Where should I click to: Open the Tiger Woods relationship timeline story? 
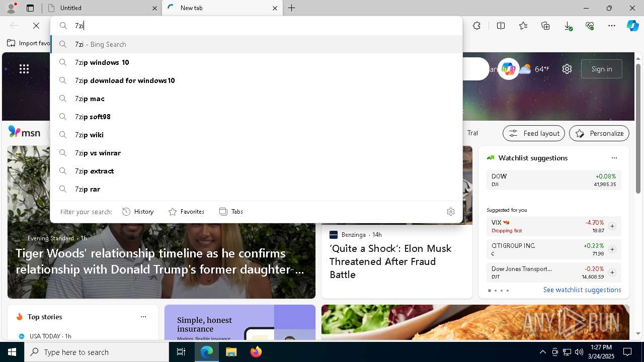tap(160, 261)
